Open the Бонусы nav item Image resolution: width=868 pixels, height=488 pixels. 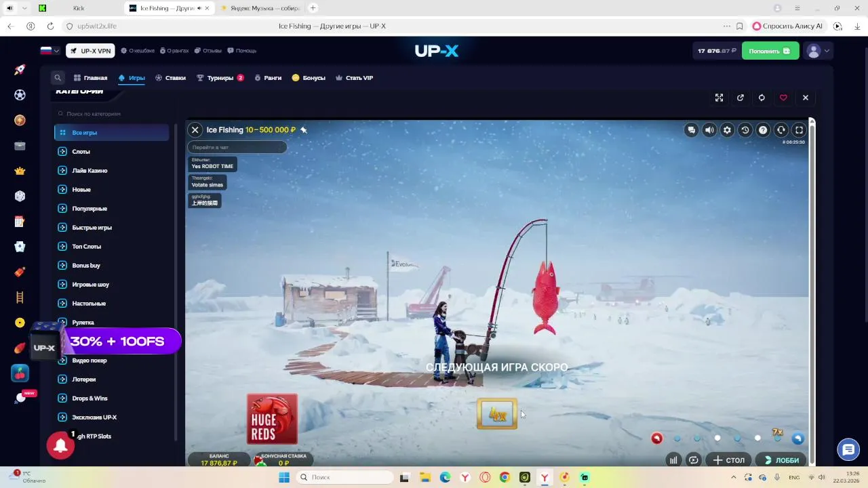pos(309,78)
